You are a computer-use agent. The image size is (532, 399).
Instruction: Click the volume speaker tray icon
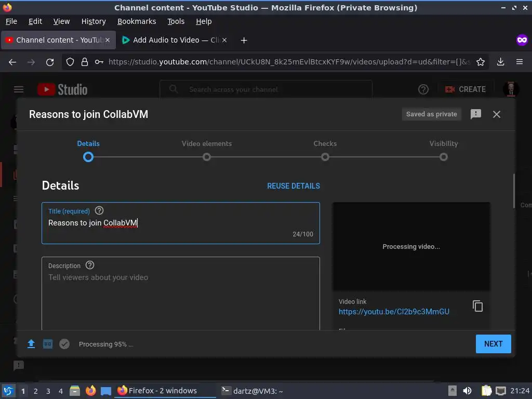(x=467, y=391)
